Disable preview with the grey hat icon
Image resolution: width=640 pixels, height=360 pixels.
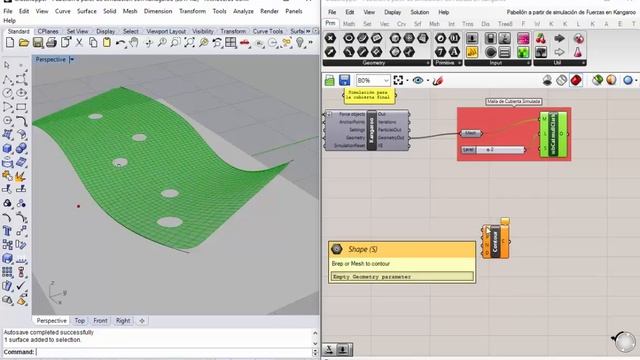pyautogui.click(x=547, y=80)
